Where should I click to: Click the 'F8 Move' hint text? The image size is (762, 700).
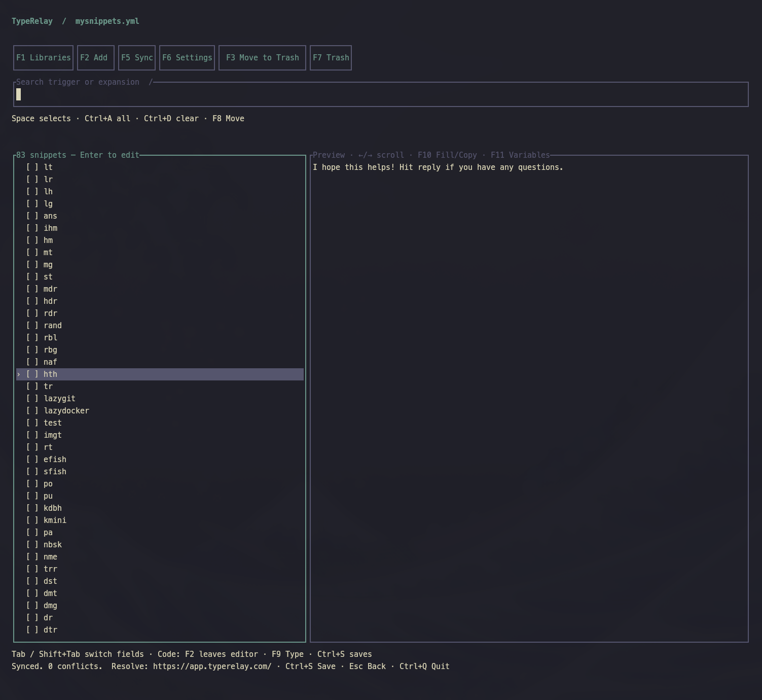point(228,119)
